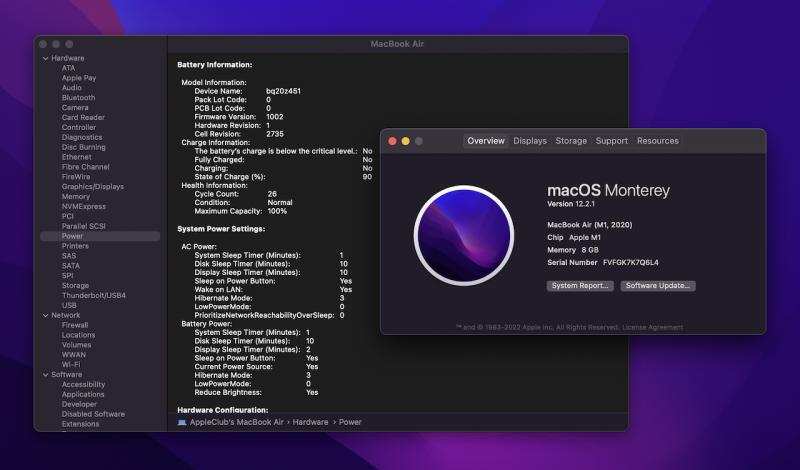Click the MacBook Air window title

397,44
